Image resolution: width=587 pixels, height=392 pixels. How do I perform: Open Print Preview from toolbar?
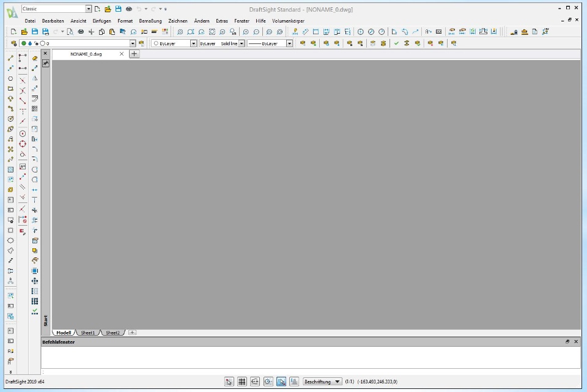tap(70, 32)
